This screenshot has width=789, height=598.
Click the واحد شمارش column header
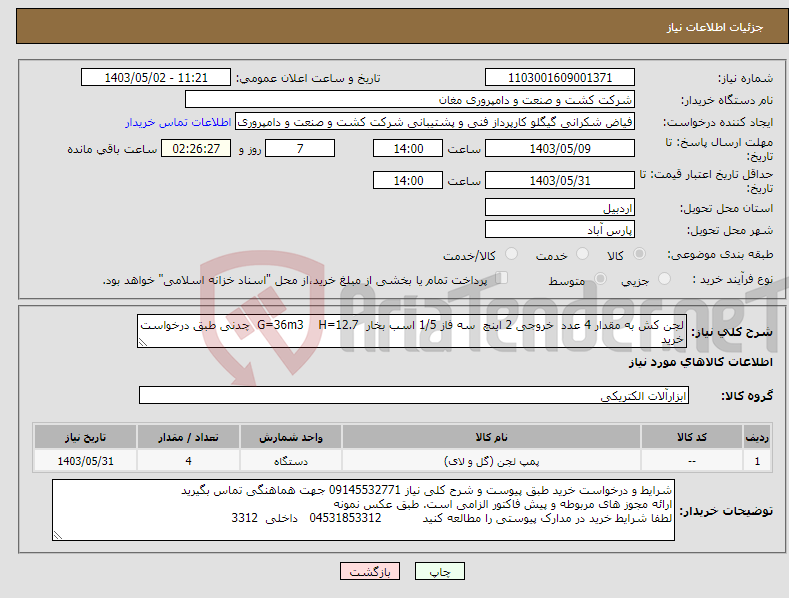pyautogui.click(x=291, y=437)
